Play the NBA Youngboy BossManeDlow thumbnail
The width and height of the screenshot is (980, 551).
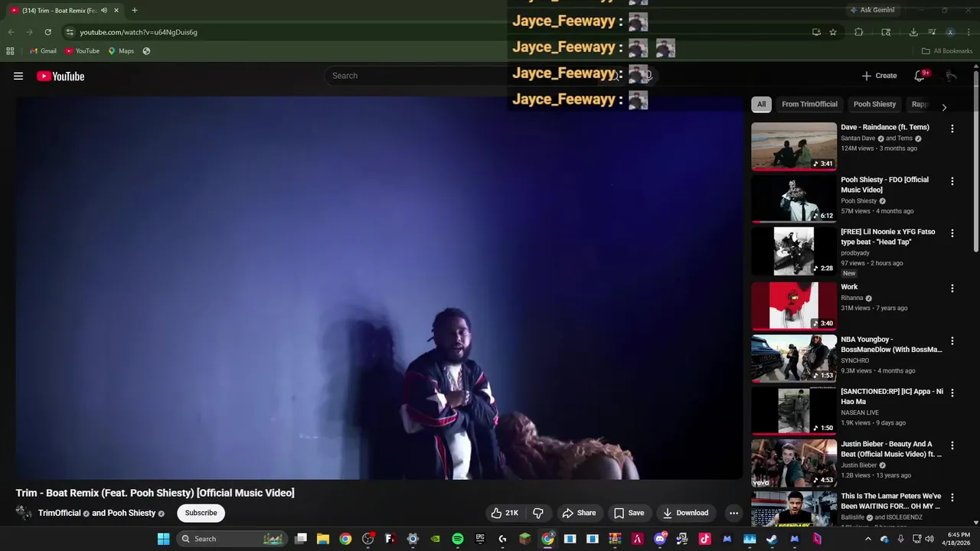click(x=794, y=357)
